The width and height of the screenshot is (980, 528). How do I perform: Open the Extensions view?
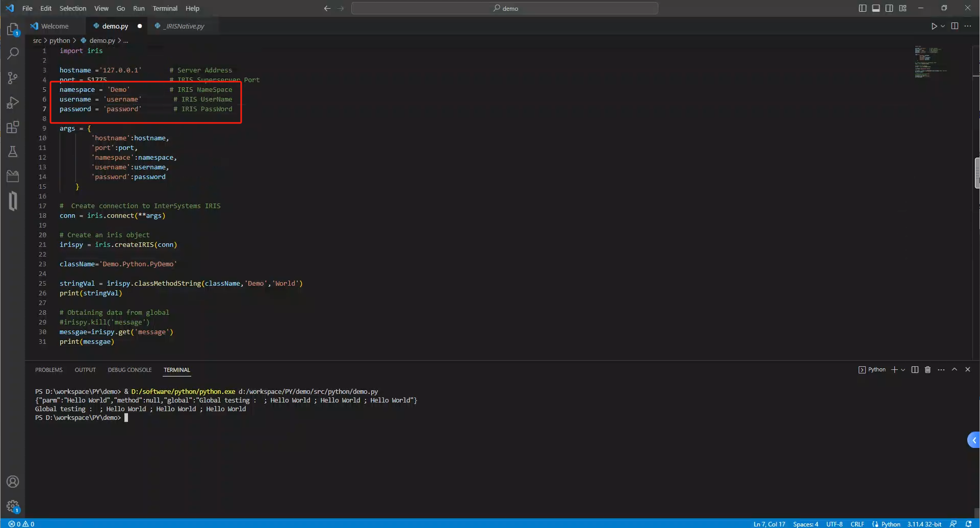13,127
